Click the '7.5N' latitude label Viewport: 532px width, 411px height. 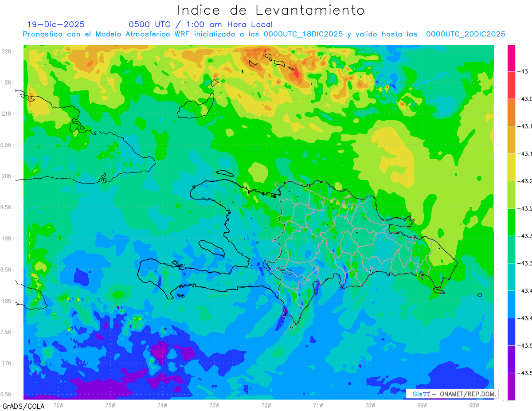point(7,332)
